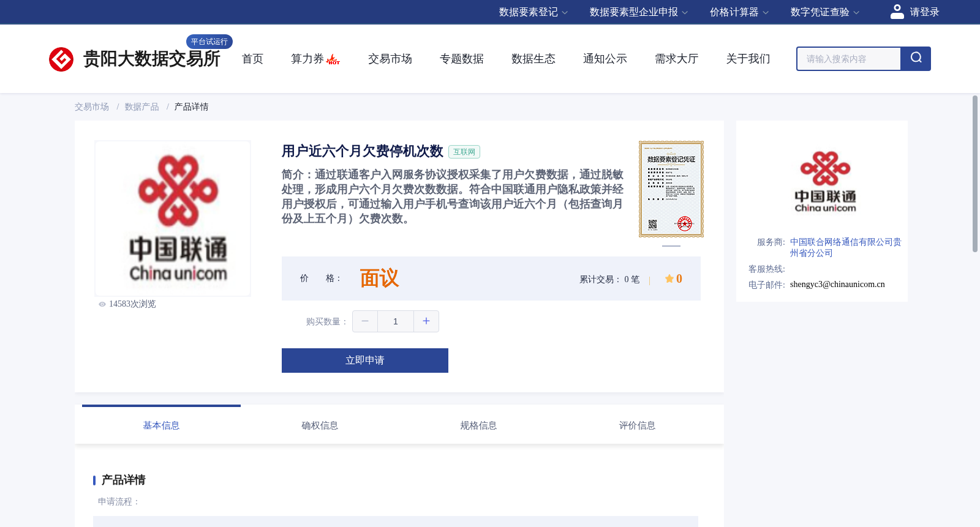Viewport: 980px width, 527px height.
Task: Switch to the 规格信息 tab
Action: (x=478, y=425)
